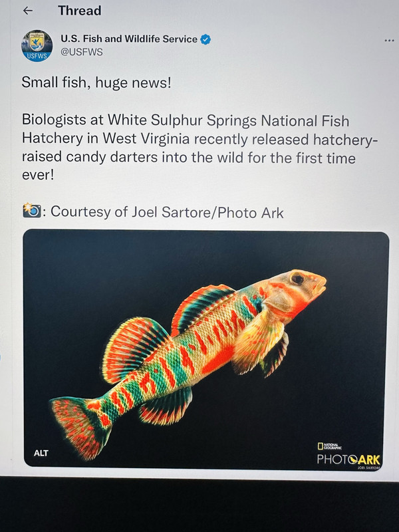The height and width of the screenshot is (532, 399).
Task: Click the Thread header title
Action: (x=79, y=11)
